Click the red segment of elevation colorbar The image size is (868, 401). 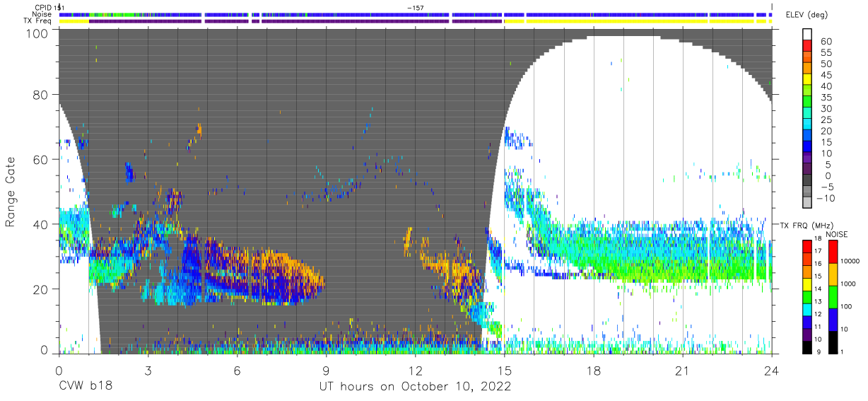[807, 46]
